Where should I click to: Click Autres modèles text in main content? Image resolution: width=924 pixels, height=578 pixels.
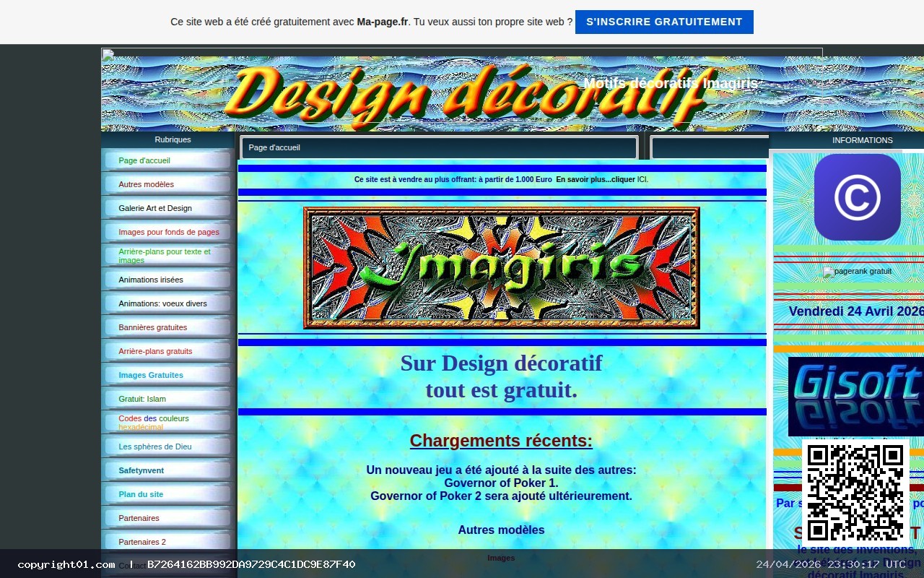tap(501, 530)
